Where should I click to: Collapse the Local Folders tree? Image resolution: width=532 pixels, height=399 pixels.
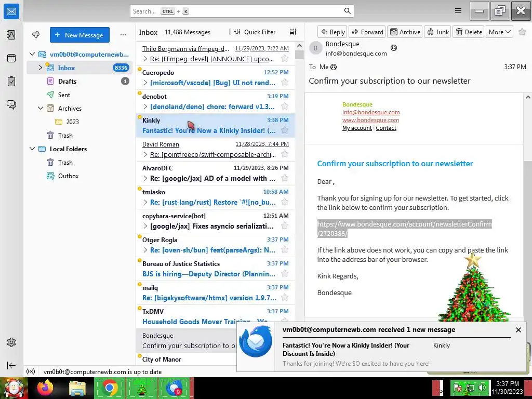(32, 149)
